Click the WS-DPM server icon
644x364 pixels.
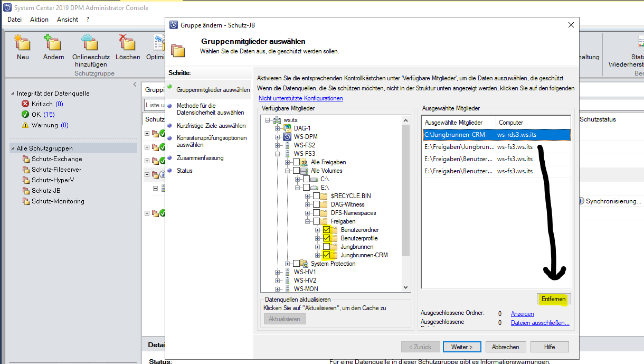pyautogui.click(x=287, y=137)
